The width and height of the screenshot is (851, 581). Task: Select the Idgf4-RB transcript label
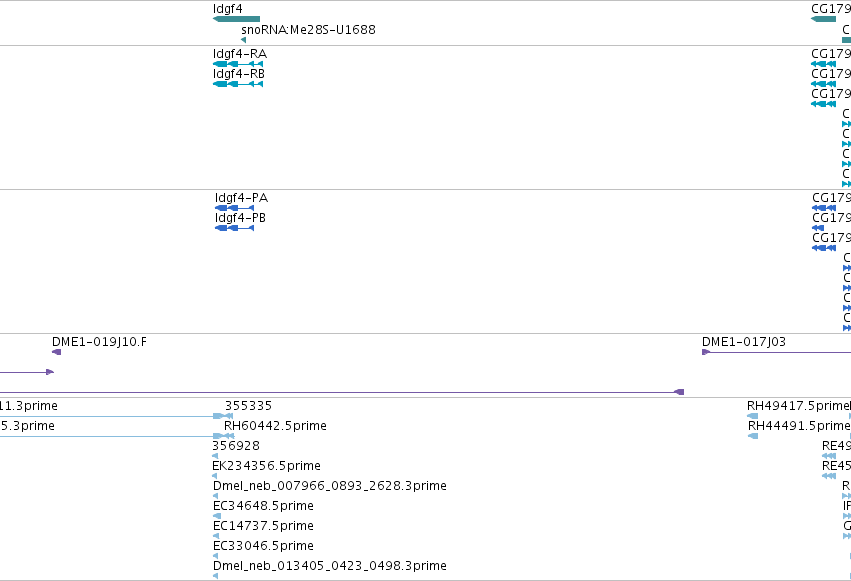pyautogui.click(x=239, y=74)
